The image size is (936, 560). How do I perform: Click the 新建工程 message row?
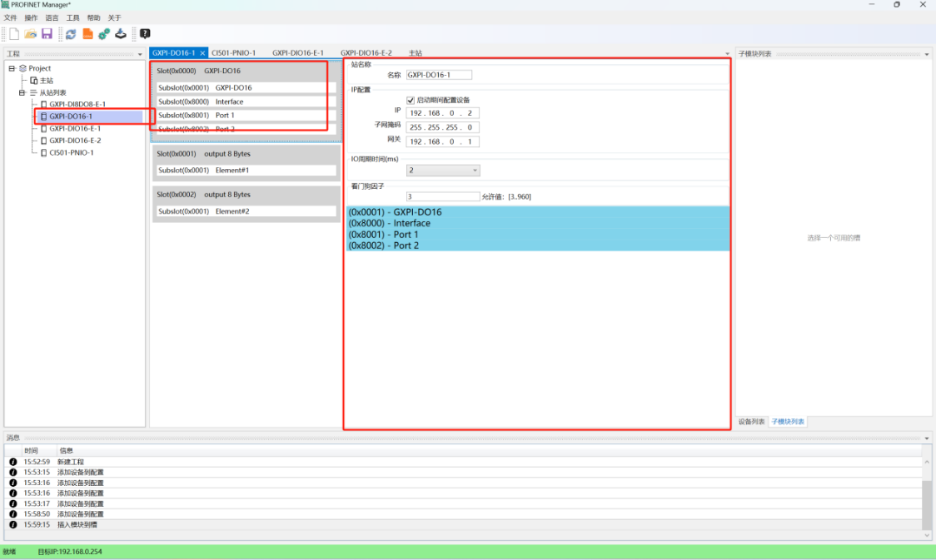[463, 462]
